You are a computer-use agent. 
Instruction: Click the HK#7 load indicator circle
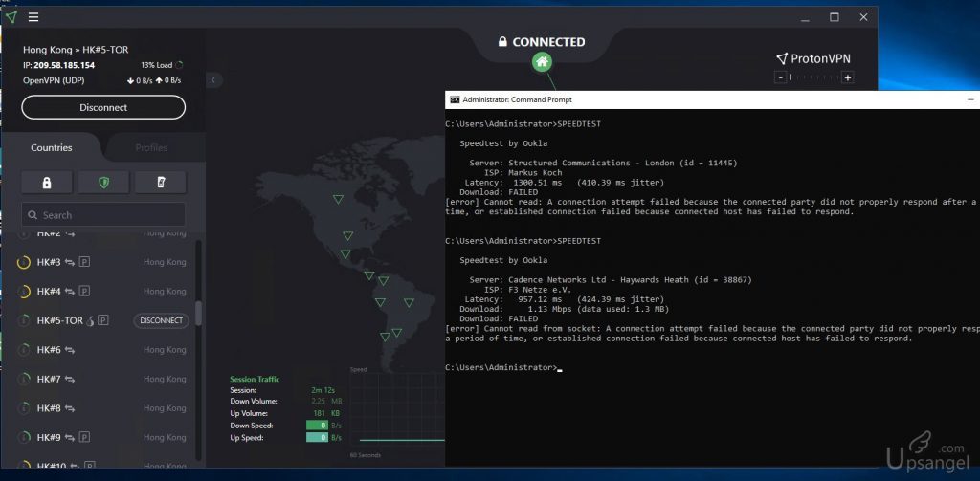pos(24,380)
